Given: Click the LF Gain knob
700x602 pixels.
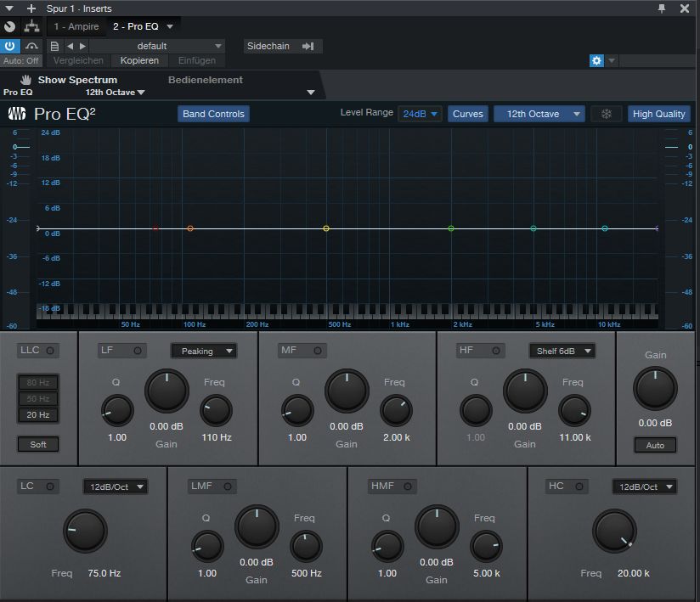Looking at the screenshot, I should pos(167,391).
